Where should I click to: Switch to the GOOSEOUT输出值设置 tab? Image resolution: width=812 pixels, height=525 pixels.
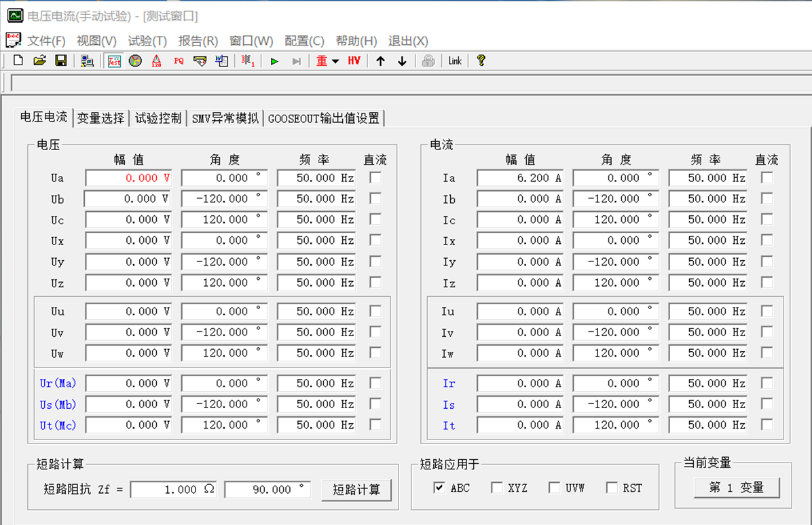pos(324,118)
